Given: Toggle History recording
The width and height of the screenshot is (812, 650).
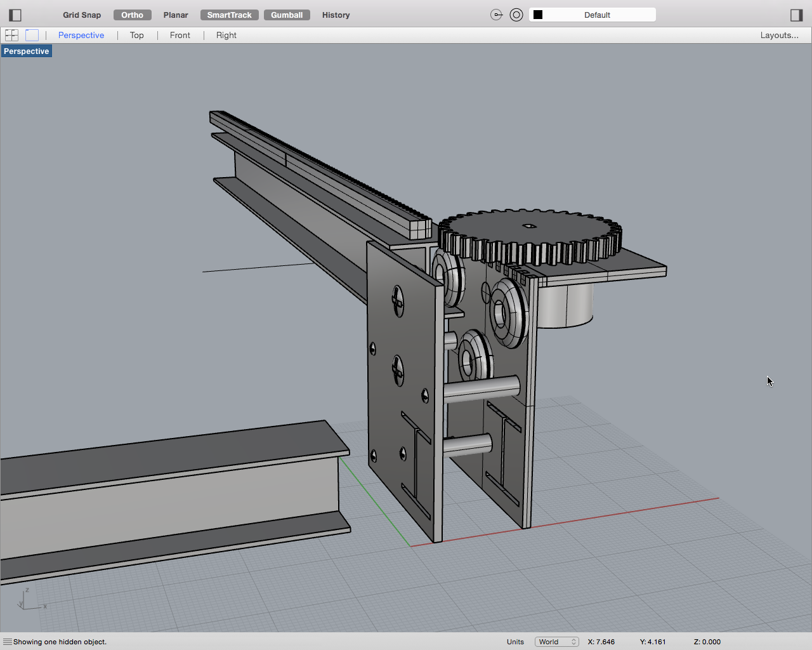Looking at the screenshot, I should tap(336, 15).
